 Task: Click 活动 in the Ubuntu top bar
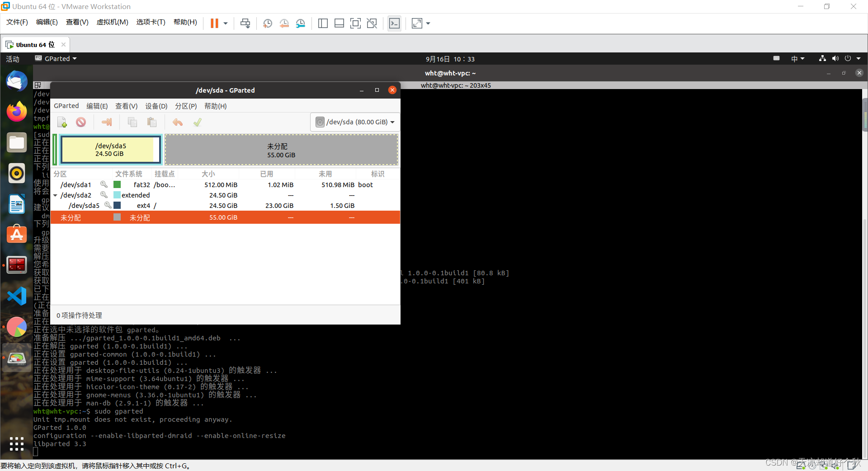tap(13, 59)
